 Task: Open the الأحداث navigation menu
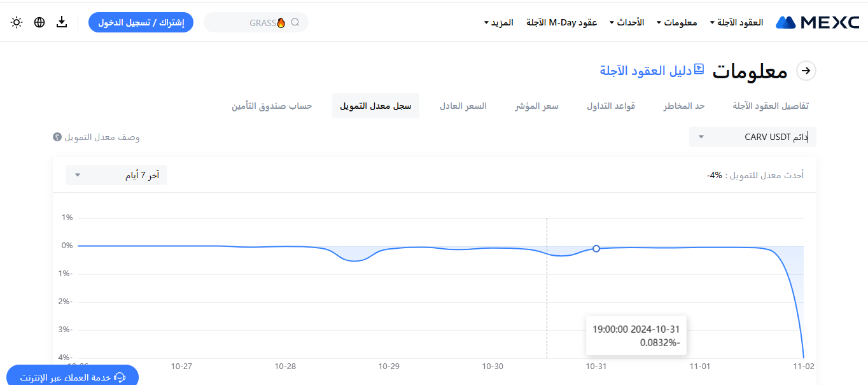627,22
